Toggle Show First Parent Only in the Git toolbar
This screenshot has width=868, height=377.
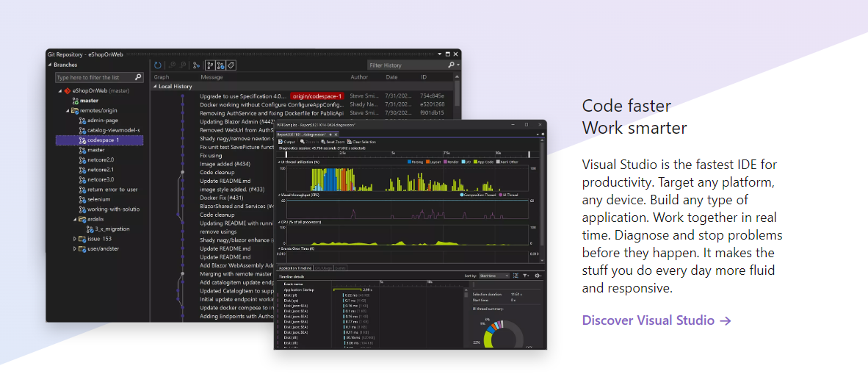tap(210, 65)
